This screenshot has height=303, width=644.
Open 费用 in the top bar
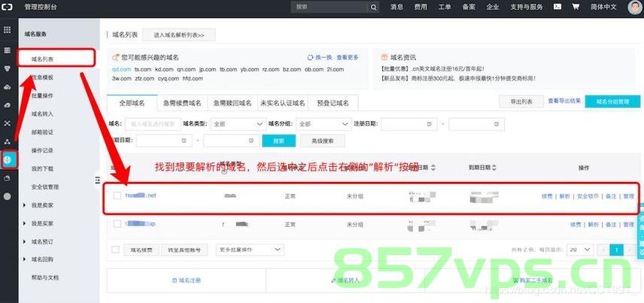[x=421, y=7]
